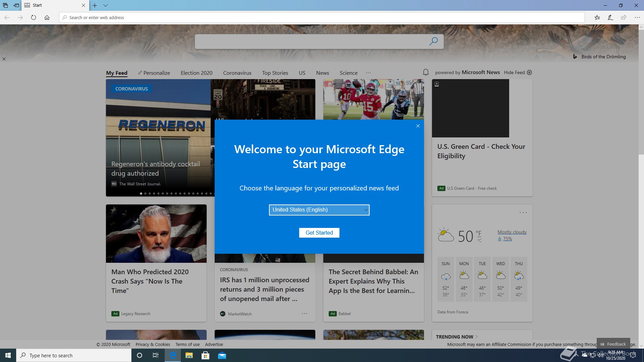Switch to Election 2020 tab

(197, 73)
